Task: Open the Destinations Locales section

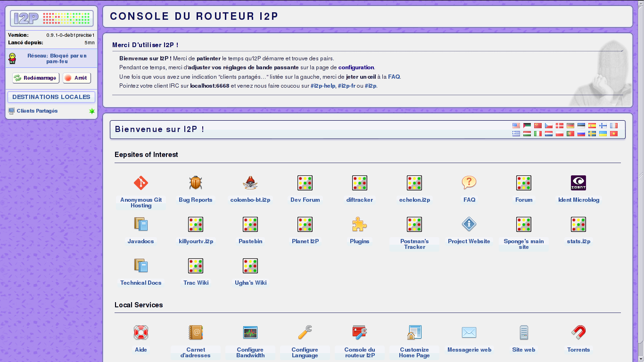Action: [51, 97]
